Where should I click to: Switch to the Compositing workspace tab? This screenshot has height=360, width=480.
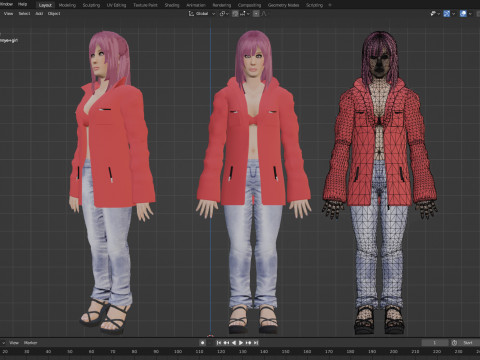249,5
